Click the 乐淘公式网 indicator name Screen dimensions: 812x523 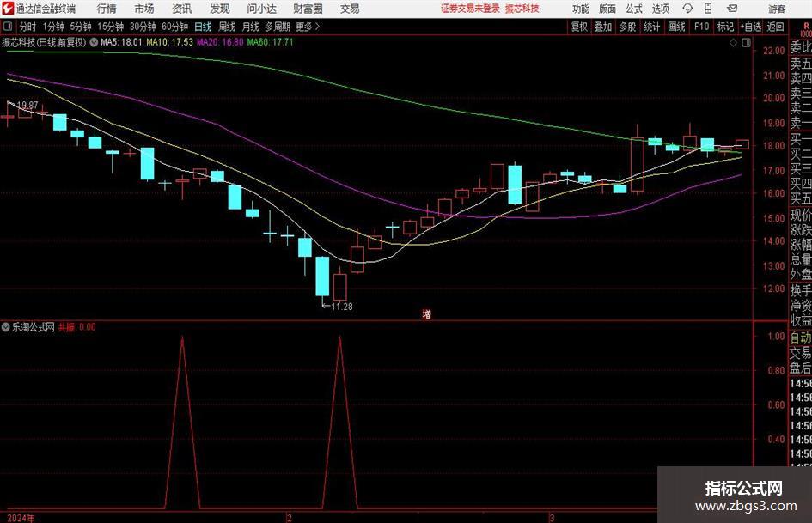[34, 327]
